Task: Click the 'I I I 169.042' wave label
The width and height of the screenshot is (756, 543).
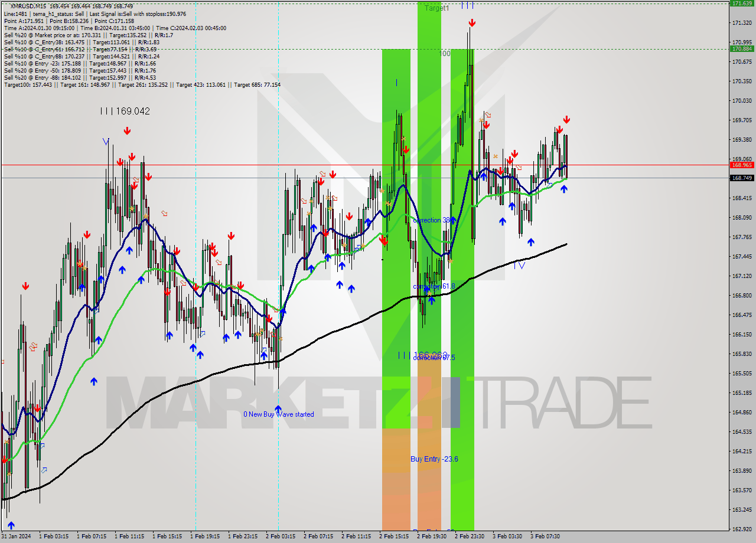Action: coord(125,111)
